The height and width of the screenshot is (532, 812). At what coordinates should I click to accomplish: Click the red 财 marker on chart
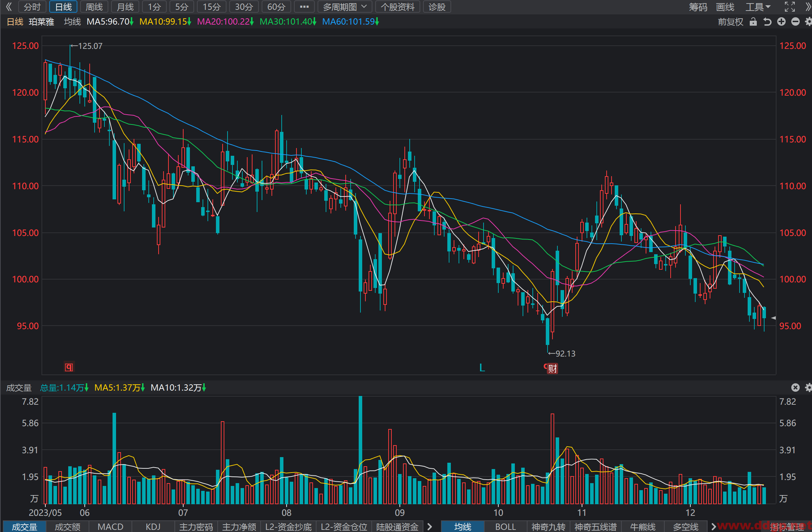tap(552, 368)
